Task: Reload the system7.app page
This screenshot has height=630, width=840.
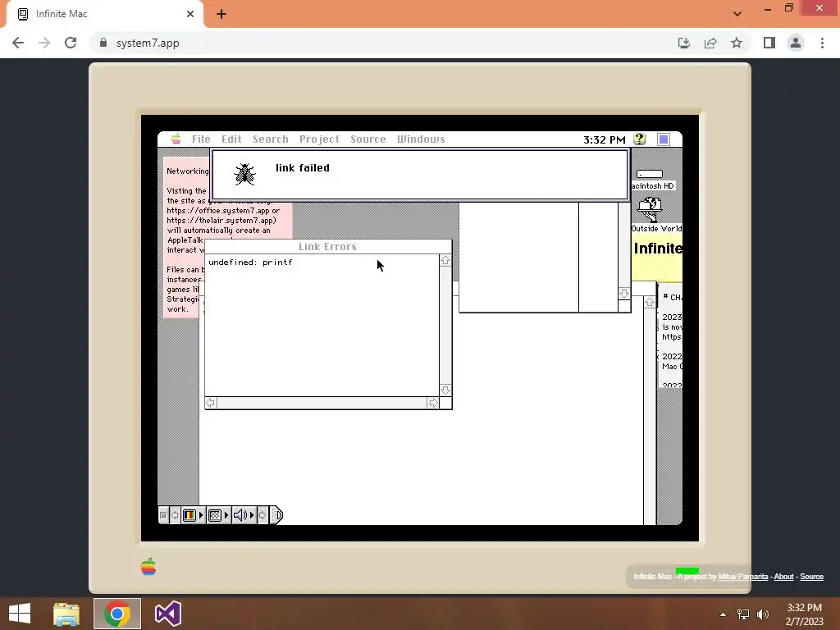Action: pos(71,43)
